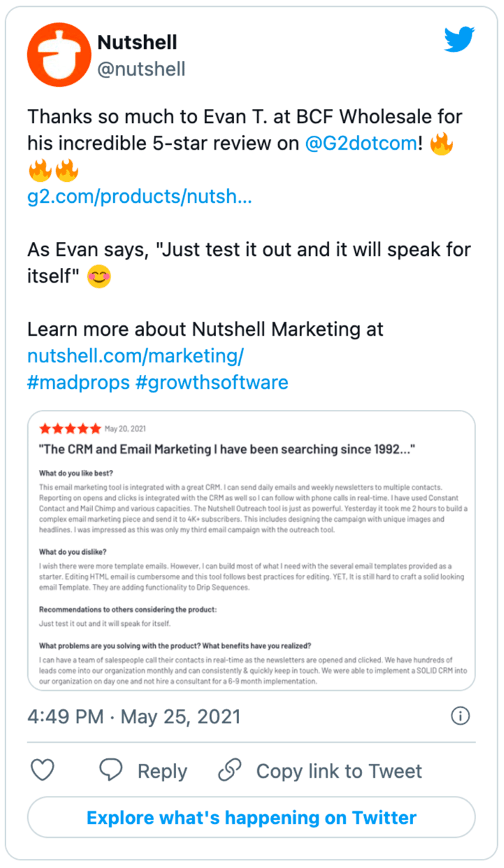Viewport: 504px width, 868px height.
Task: Click the Reply text label
Action: [162, 771]
